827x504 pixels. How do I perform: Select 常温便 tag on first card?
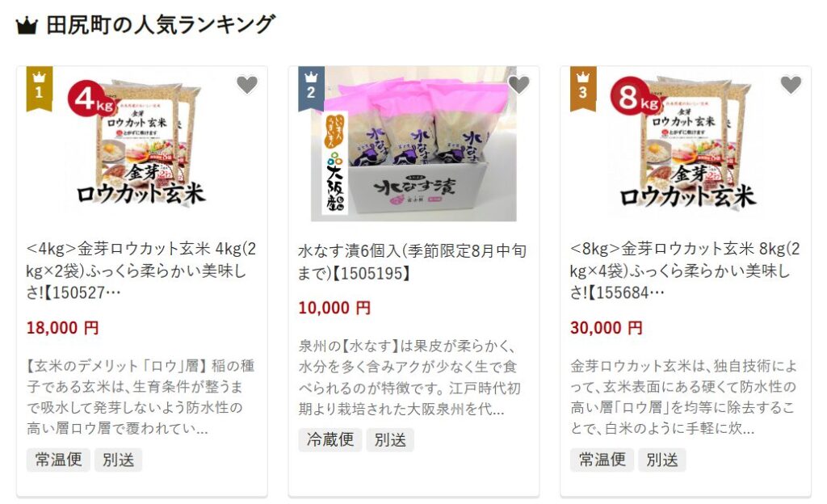point(58,460)
